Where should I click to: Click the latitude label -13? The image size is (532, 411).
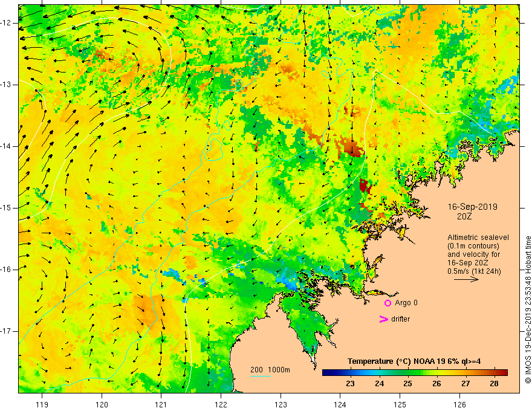click(x=7, y=85)
